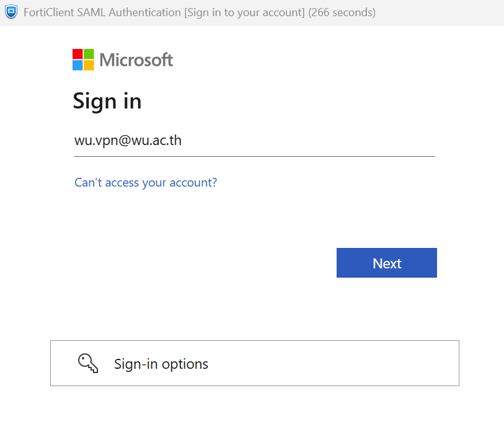Image resolution: width=504 pixels, height=432 pixels.
Task: Click the green square of the Microsoft logo
Action: 89,54
